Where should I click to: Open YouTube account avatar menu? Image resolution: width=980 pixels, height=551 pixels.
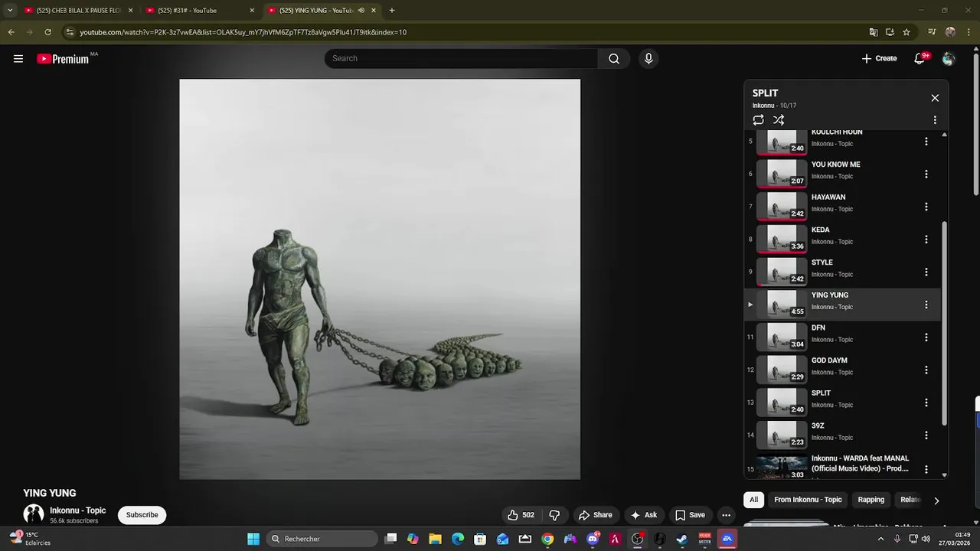point(949,59)
